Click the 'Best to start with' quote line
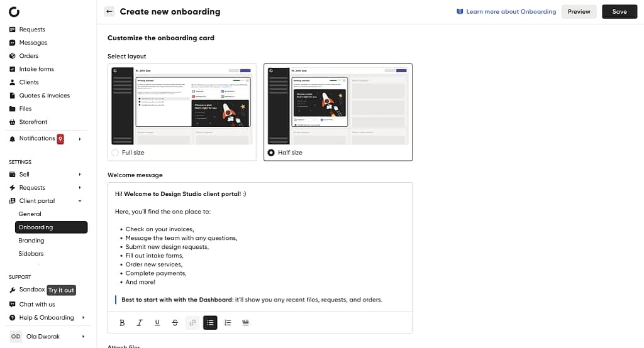Viewport: 644px width, 348px height. pyautogui.click(x=252, y=300)
